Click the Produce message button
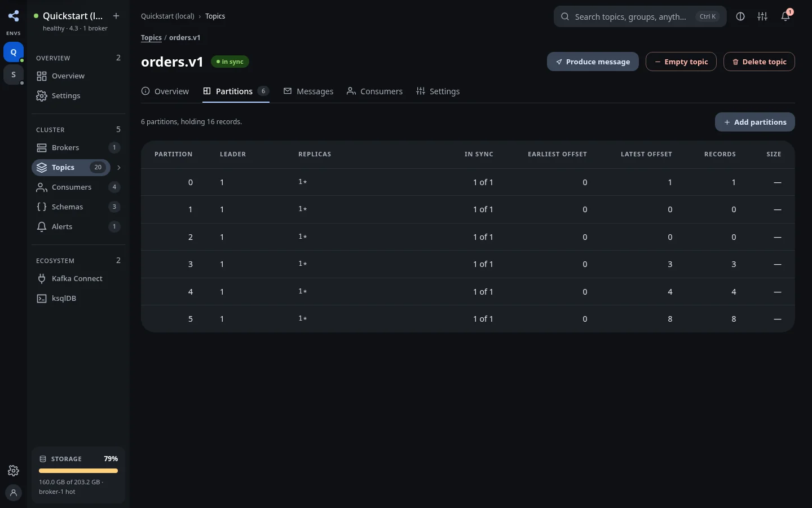This screenshot has width=812, height=508. tap(593, 62)
